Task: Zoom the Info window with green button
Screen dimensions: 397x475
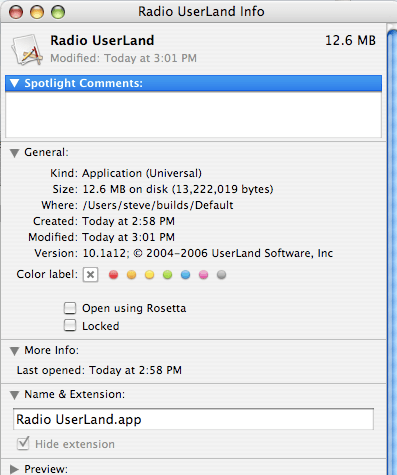Action: coord(58,12)
